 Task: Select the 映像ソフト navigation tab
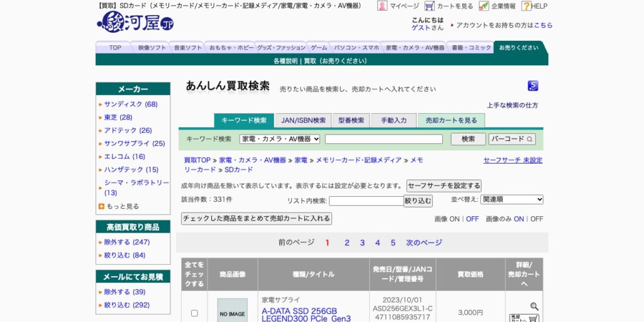coord(152,48)
